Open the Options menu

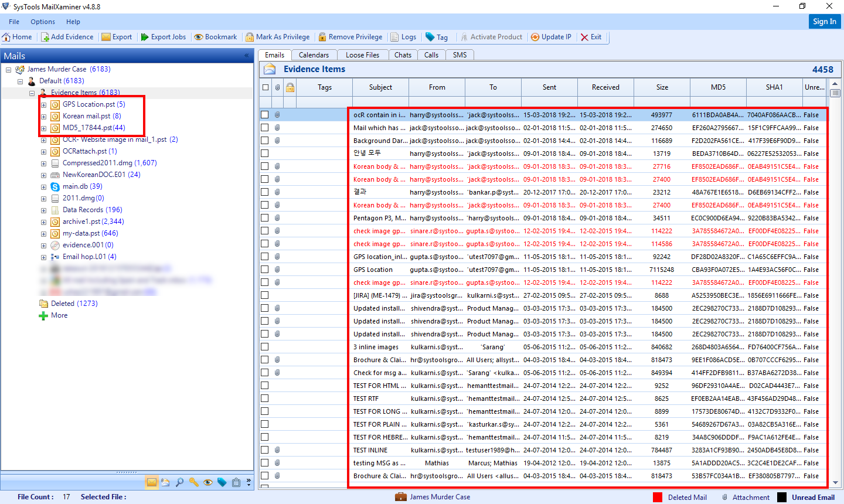[x=42, y=21]
